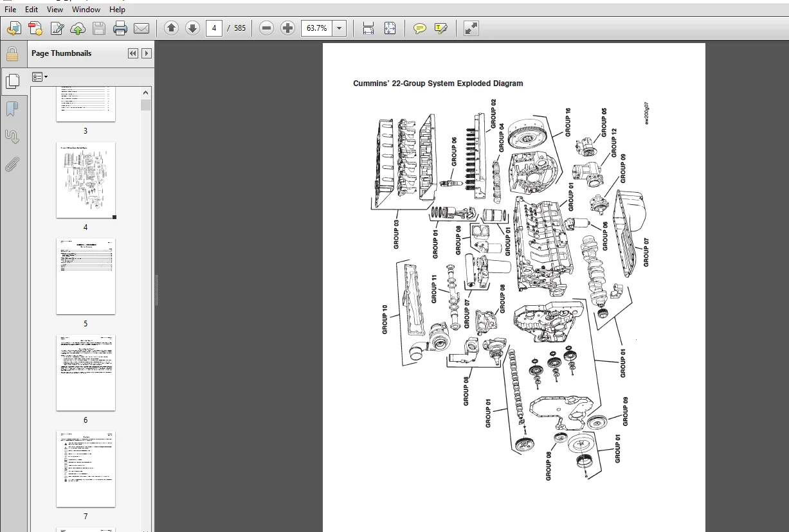Viewport: 789px width, 532px height.
Task: Open the Page Thumbnails sidebar panel icon
Action: point(12,81)
